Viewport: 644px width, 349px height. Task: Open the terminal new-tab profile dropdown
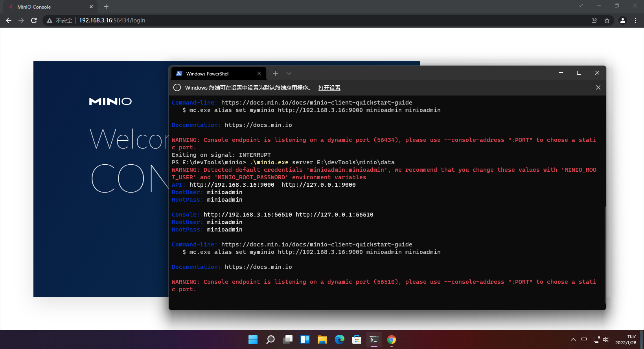[289, 73]
